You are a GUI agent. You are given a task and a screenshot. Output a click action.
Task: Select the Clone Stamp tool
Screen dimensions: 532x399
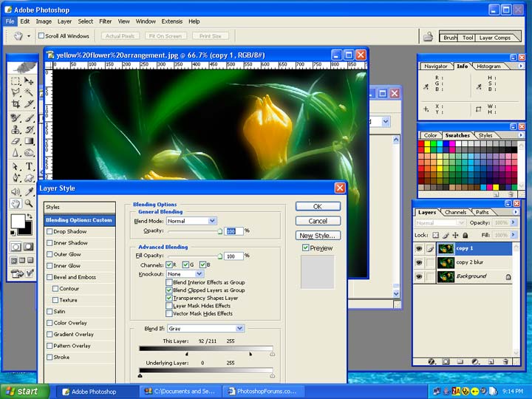pos(16,129)
